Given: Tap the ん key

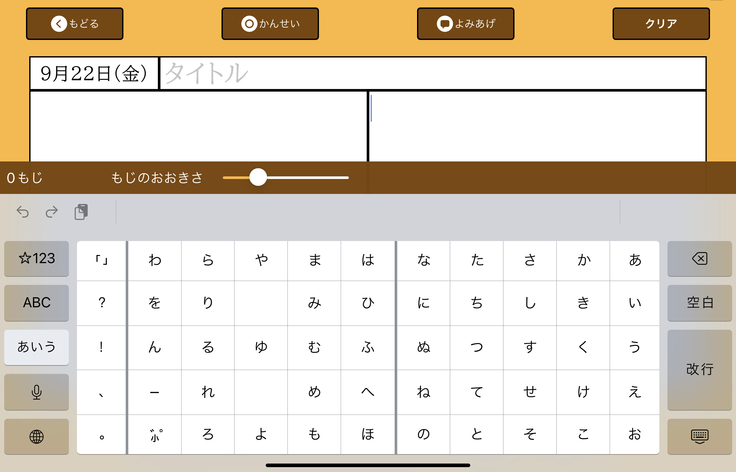Looking at the screenshot, I should [154, 347].
